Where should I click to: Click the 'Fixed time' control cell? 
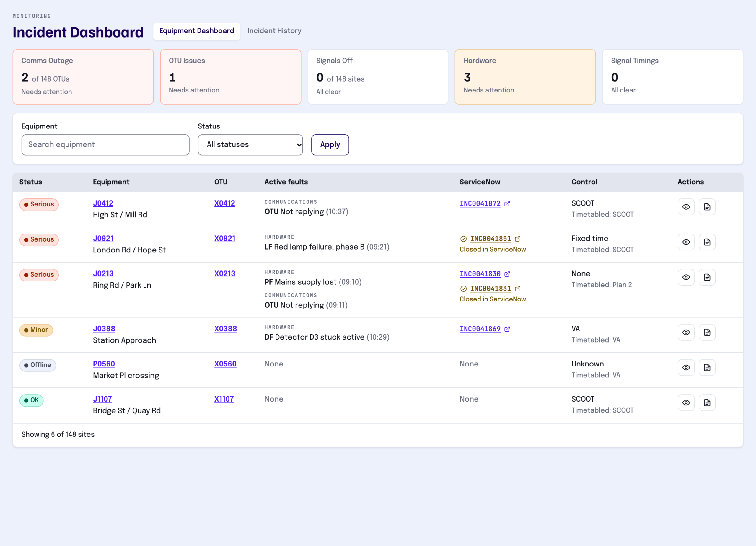[590, 239]
